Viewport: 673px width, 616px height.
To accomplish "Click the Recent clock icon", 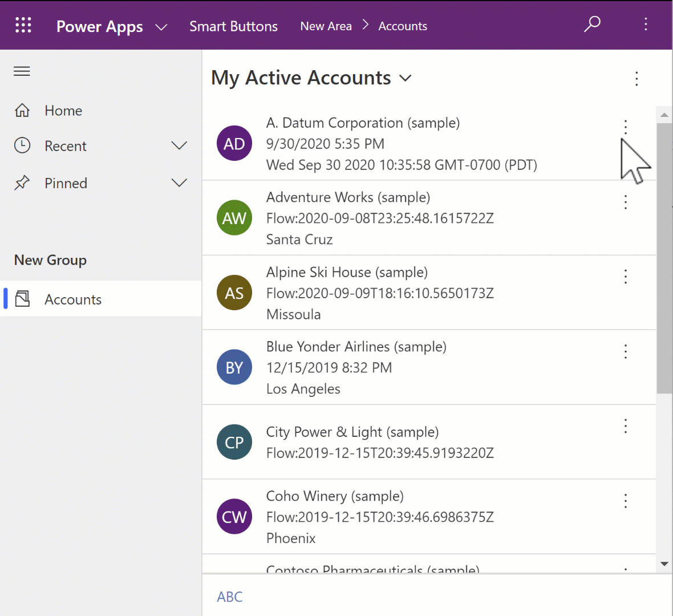I will point(22,145).
